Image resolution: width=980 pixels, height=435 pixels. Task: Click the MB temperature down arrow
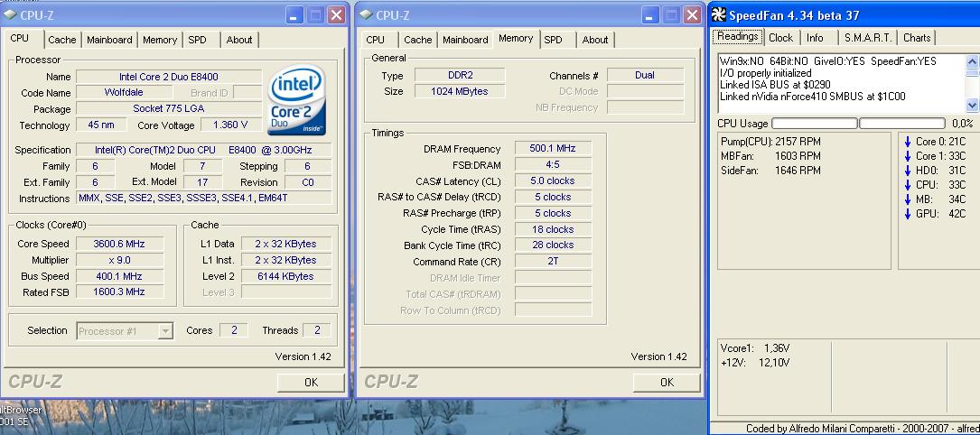(908, 199)
